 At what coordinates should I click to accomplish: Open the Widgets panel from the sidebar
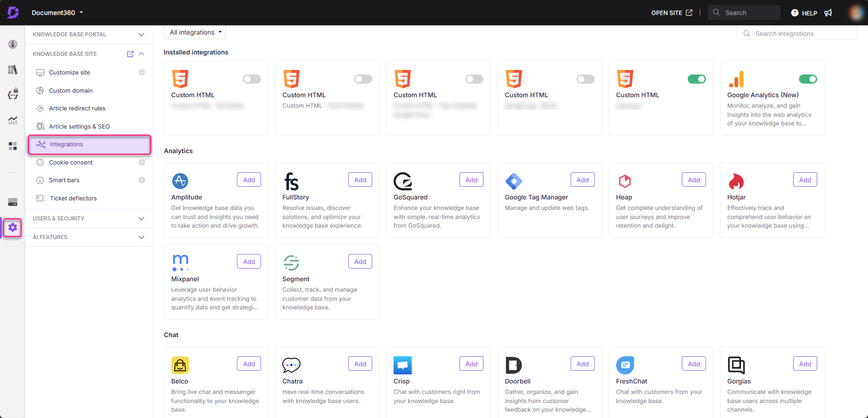(12, 146)
